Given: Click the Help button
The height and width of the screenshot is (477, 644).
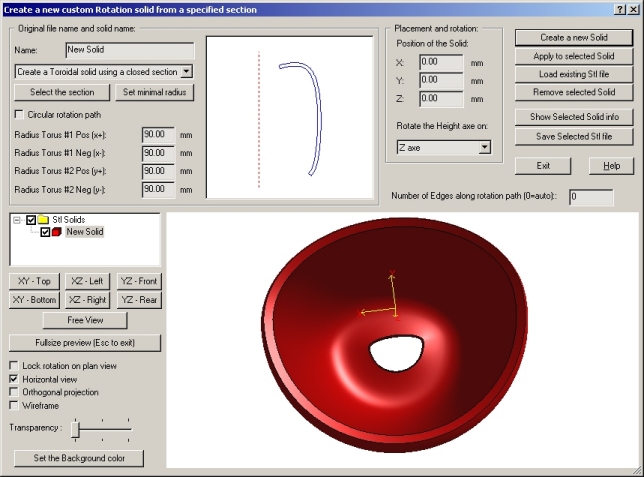Looking at the screenshot, I should 611,166.
